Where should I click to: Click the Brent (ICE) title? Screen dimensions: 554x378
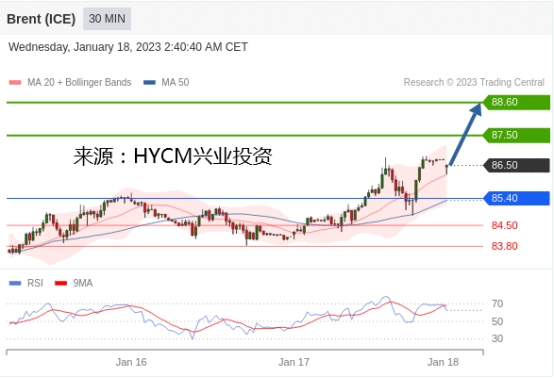coord(41,19)
